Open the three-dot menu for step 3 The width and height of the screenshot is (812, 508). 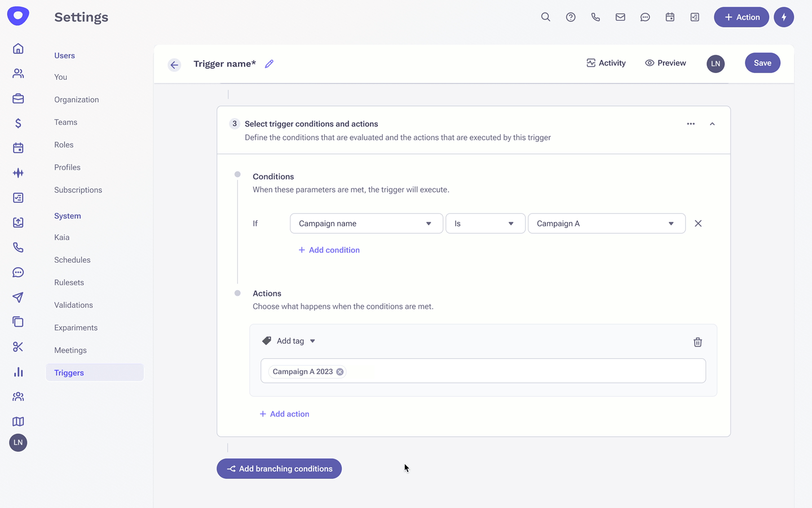[691, 124]
